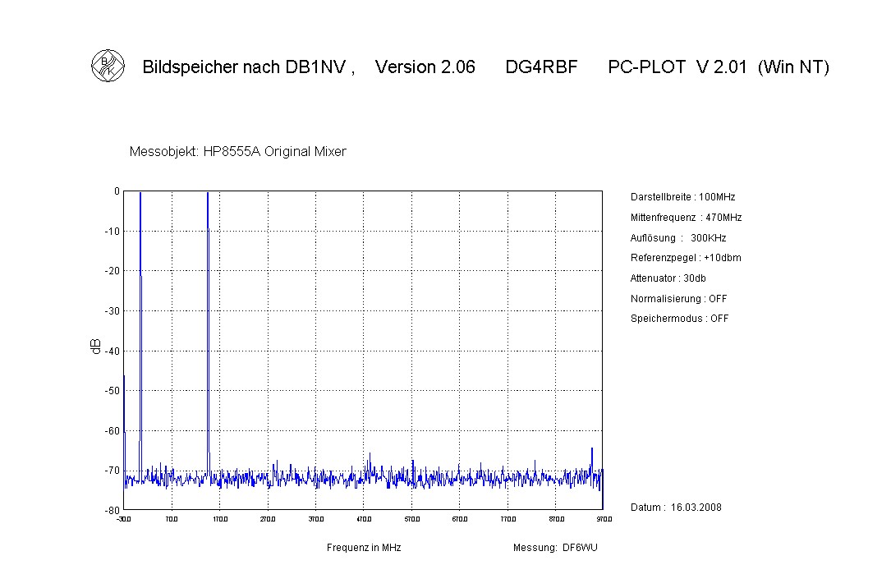Click the 'Frequenz in MHz' axis title

pos(364,548)
